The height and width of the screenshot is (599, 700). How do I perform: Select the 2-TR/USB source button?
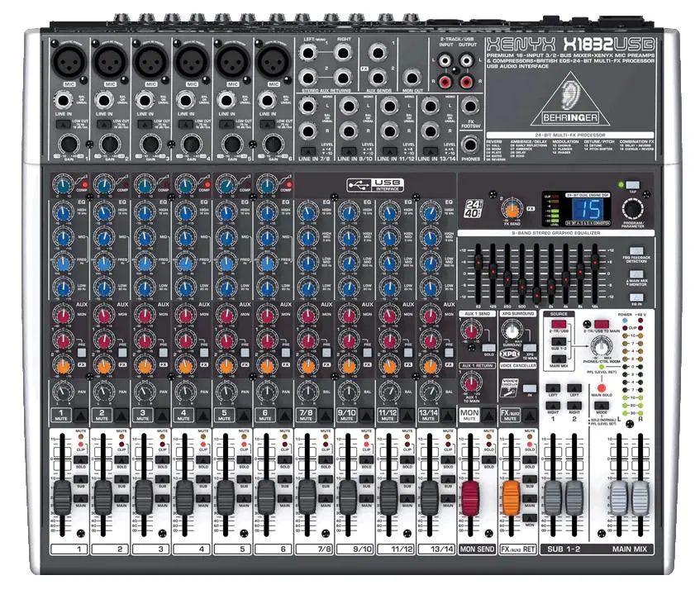pos(559,325)
